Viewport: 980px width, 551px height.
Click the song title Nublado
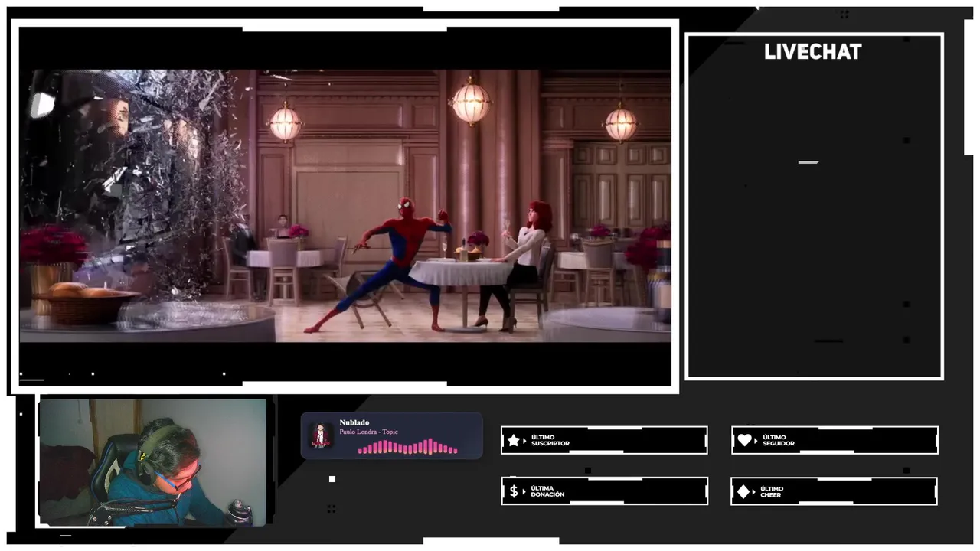pyautogui.click(x=354, y=422)
